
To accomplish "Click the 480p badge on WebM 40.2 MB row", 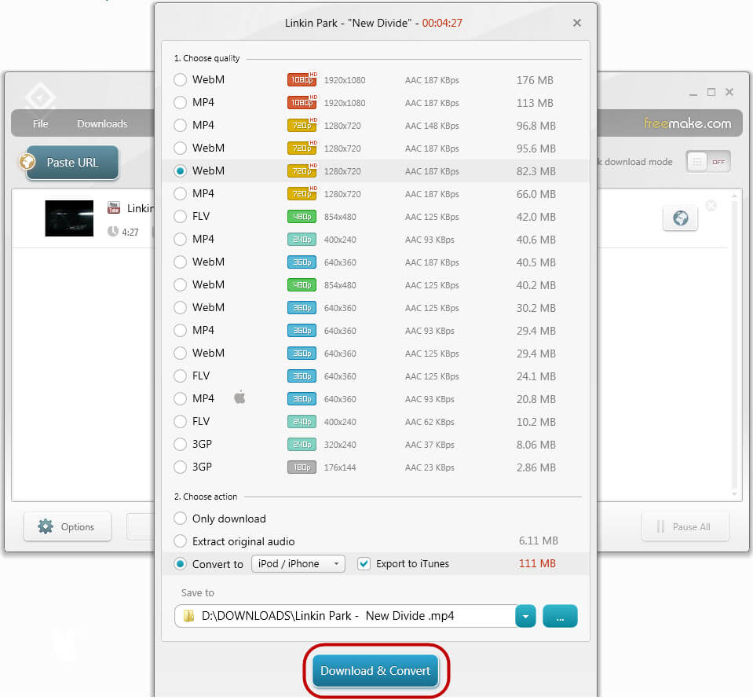I will (x=302, y=285).
